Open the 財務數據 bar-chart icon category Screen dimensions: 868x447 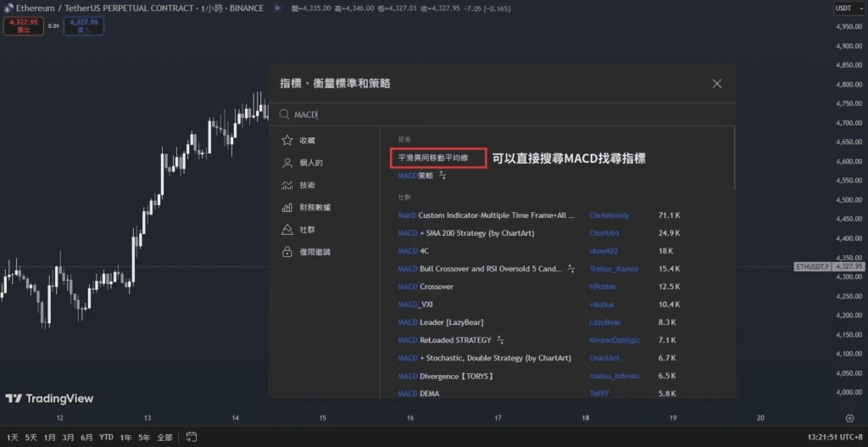click(287, 207)
